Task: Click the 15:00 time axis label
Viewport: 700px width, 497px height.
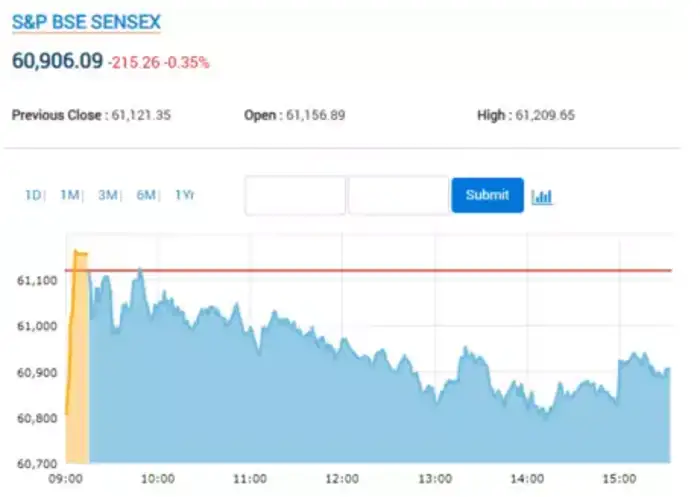Action: tap(621, 479)
